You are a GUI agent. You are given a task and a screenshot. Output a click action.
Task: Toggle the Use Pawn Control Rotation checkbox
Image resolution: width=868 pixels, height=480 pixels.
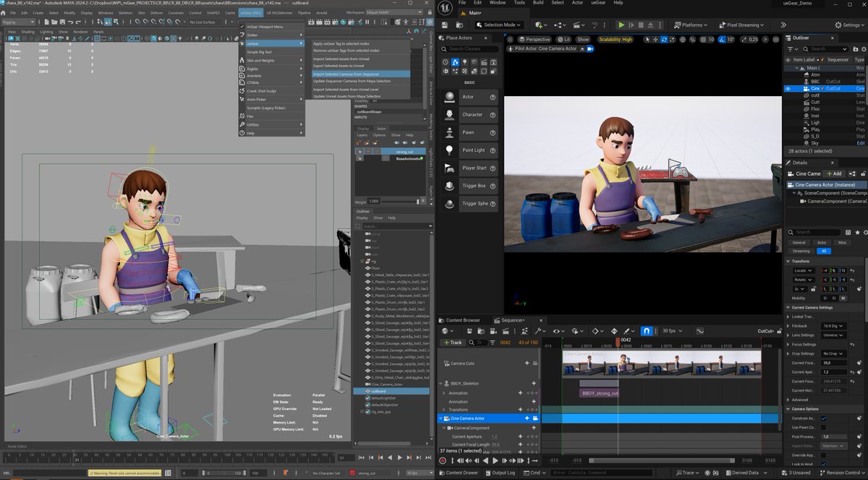[824, 427]
